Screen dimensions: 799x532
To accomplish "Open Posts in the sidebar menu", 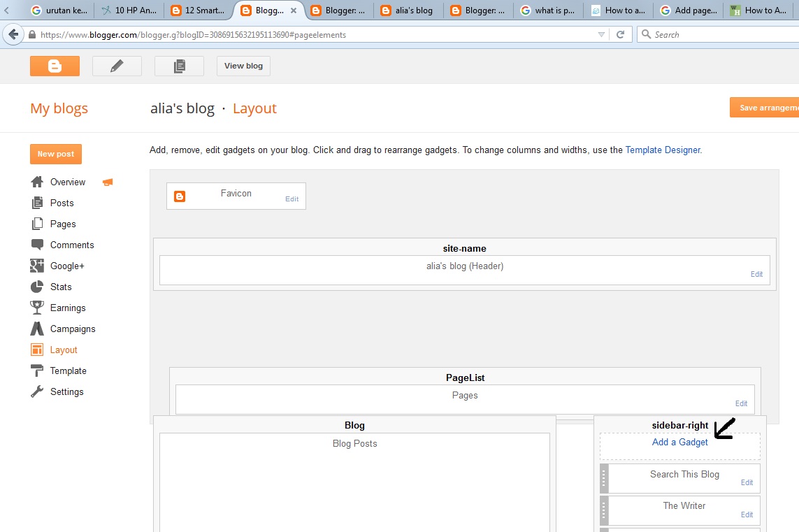I will pyautogui.click(x=62, y=203).
